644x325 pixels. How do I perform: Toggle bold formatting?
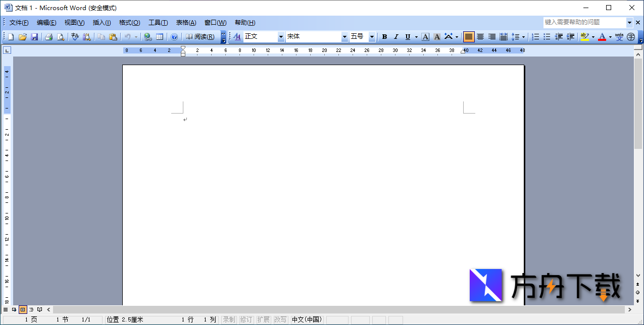[384, 36]
